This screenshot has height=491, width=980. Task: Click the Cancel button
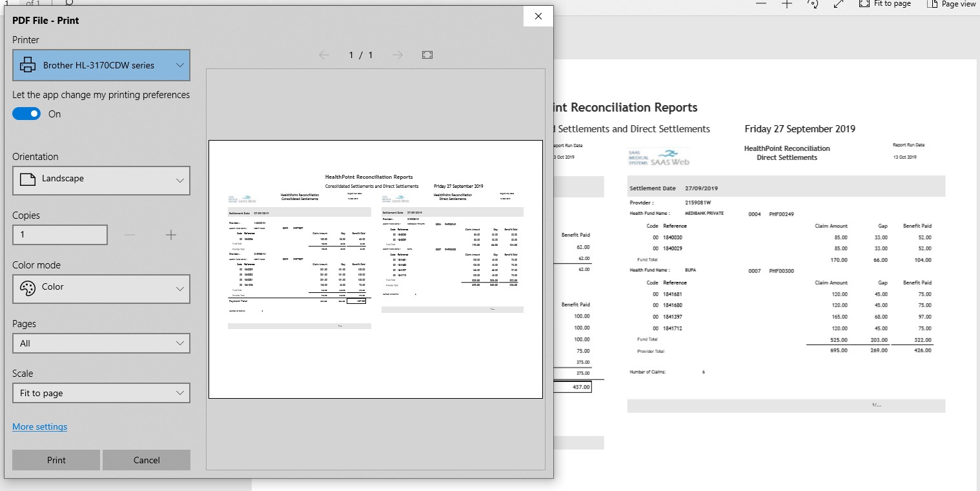point(147,460)
